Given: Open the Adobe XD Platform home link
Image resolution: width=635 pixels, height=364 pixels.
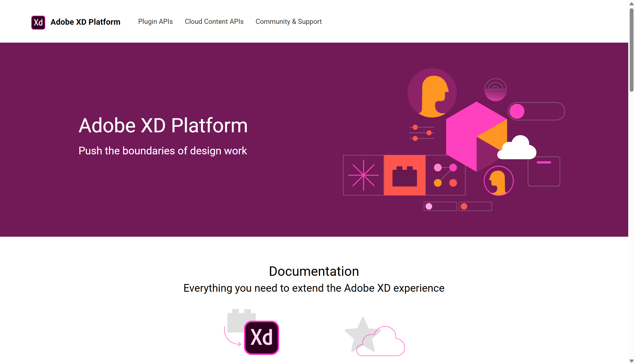Looking at the screenshot, I should click(x=85, y=22).
